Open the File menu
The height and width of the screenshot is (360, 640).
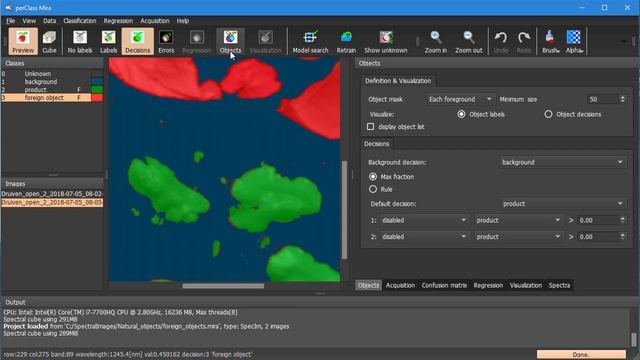(11, 21)
